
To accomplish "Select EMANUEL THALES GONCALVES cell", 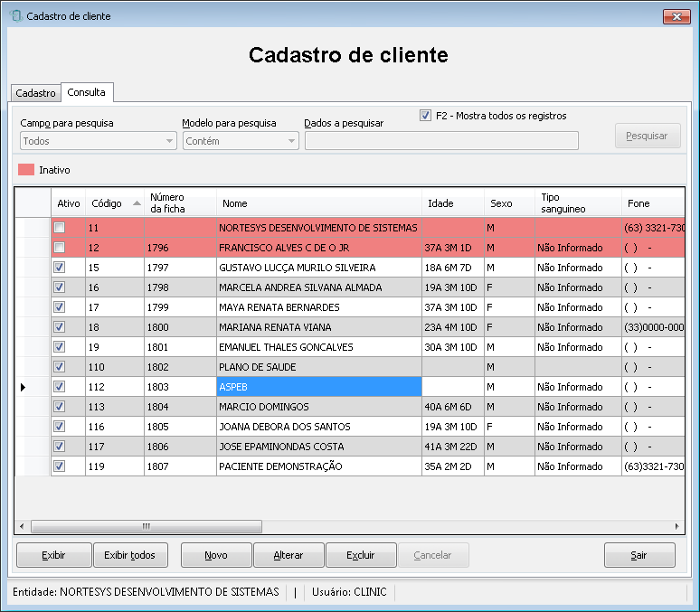I will [x=319, y=347].
